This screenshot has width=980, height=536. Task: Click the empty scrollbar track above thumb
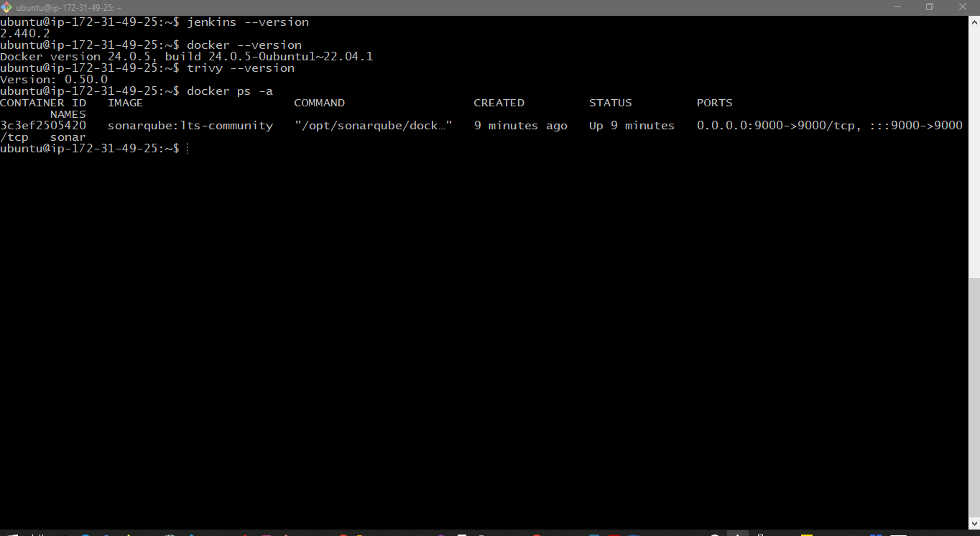974,144
